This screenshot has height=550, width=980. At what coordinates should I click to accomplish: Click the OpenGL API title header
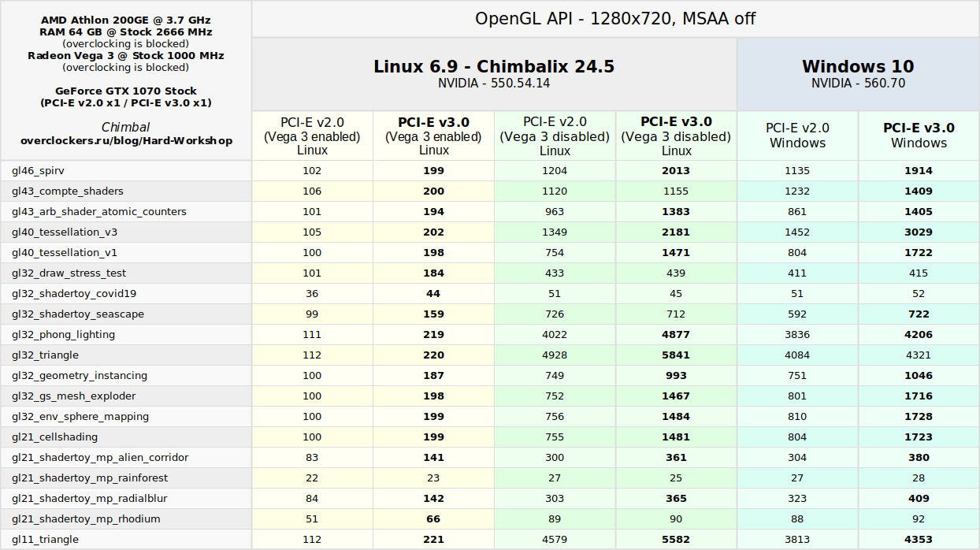pos(615,19)
